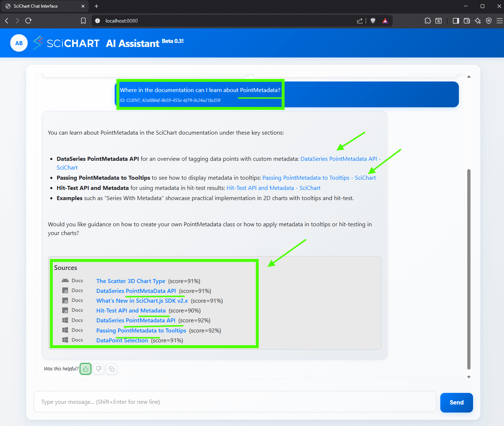Screen dimensions: 504x426
Task: Open What's New in SciChart.js SDK v2.x
Action: pyautogui.click(x=142, y=300)
